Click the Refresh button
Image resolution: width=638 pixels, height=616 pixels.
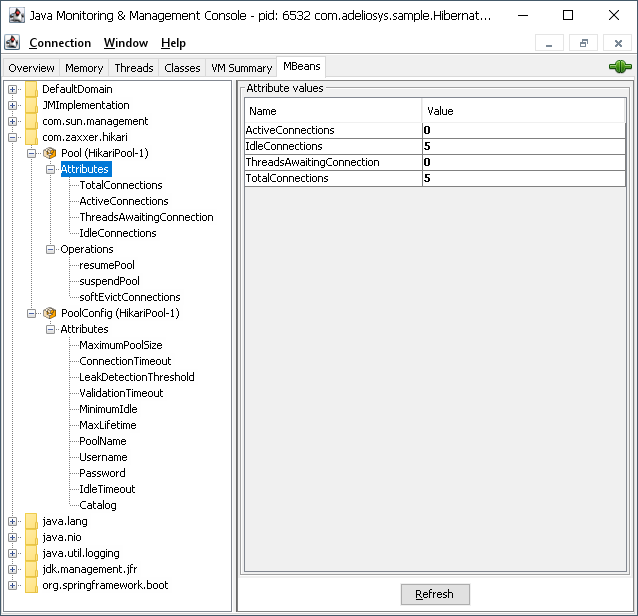pyautogui.click(x=435, y=594)
